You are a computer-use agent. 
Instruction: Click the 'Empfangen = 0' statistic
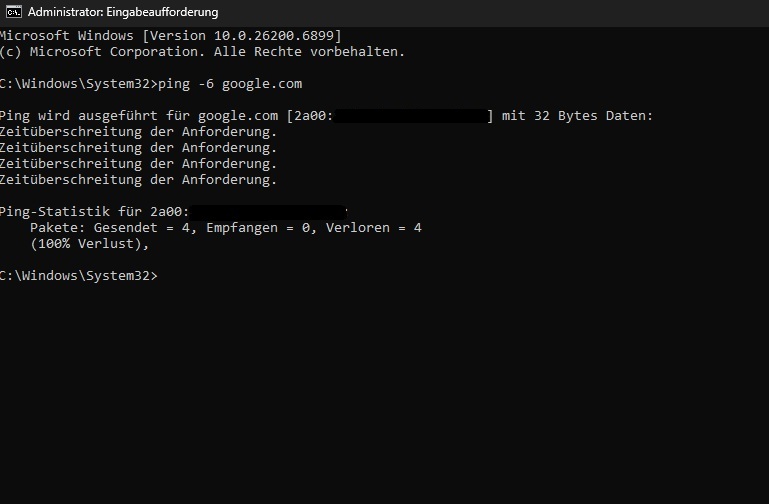[x=258, y=228]
